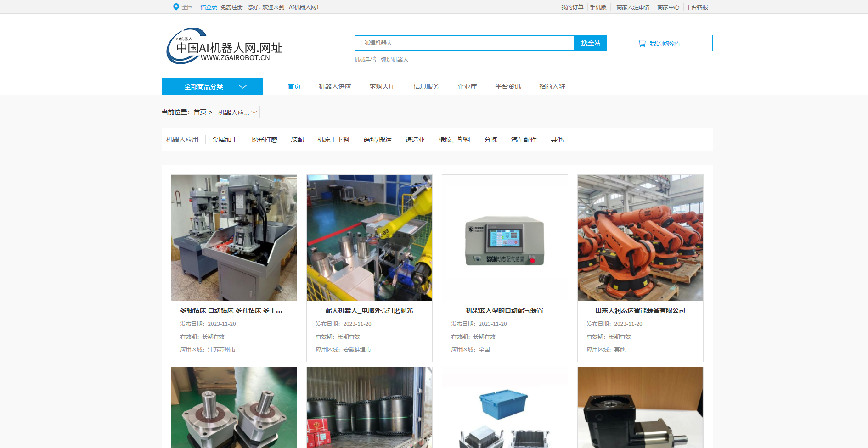868x448 pixels.
Task: Open the SSGM gas device thumbnail
Action: tap(505, 238)
